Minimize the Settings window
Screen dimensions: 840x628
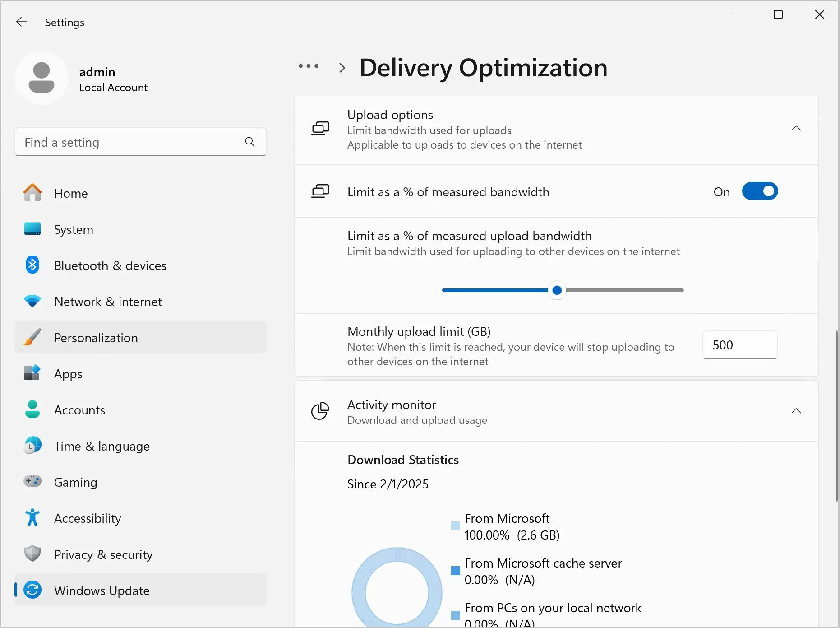[737, 14]
